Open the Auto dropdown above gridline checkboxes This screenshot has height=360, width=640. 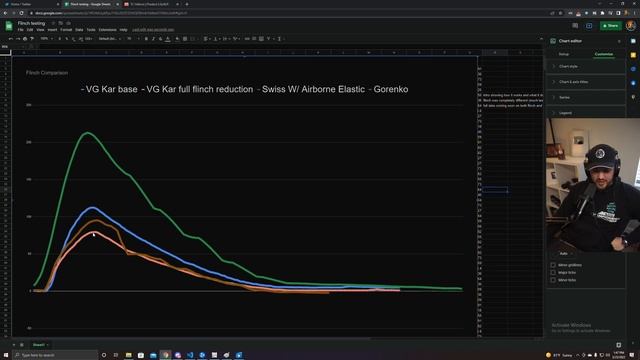(x=565, y=253)
